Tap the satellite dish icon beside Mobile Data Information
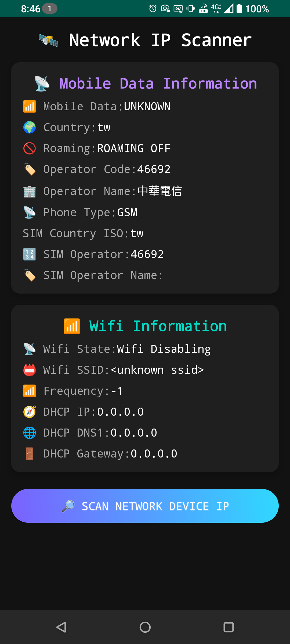 click(42, 83)
